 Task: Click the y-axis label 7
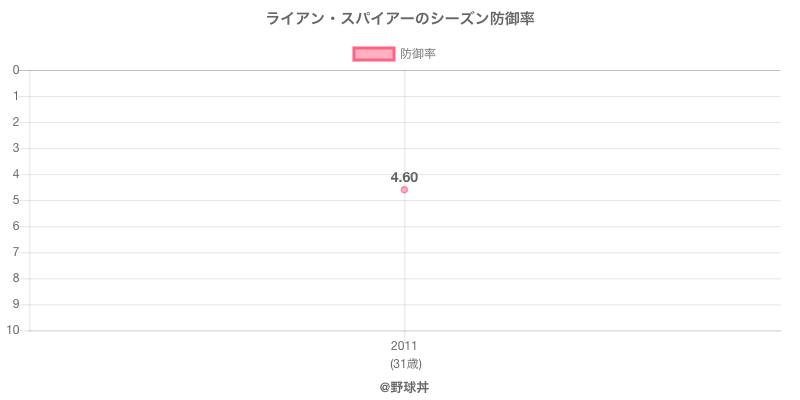[x=16, y=253]
